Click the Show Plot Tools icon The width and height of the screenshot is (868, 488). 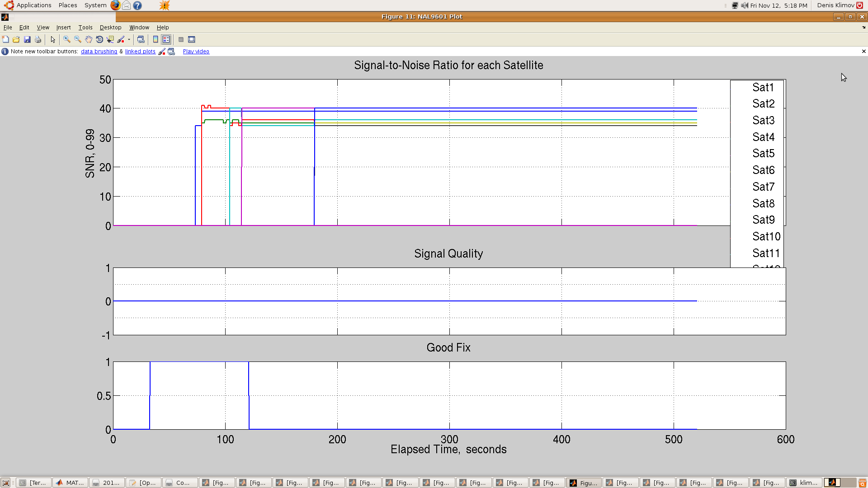192,40
